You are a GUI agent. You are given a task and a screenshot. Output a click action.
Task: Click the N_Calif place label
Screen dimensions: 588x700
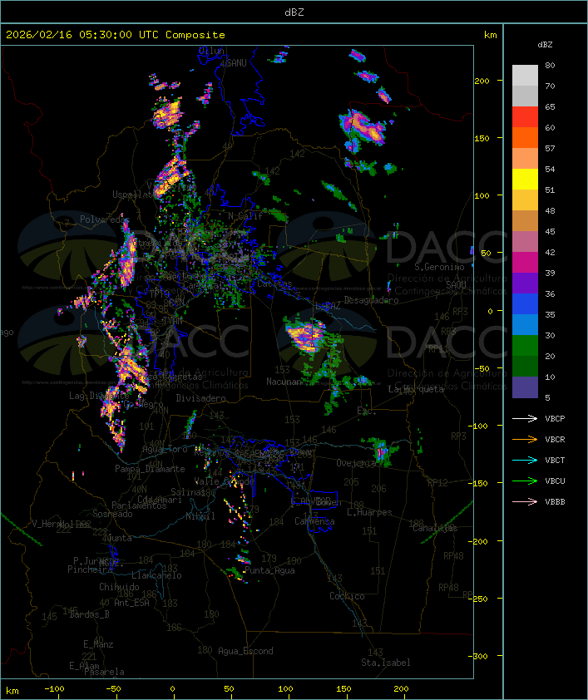[245, 216]
